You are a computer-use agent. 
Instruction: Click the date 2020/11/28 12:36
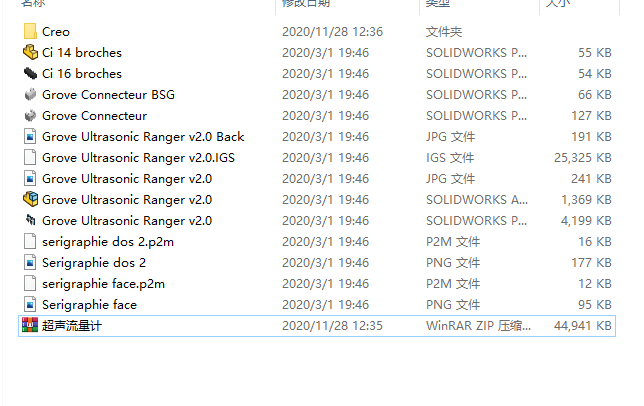332,32
